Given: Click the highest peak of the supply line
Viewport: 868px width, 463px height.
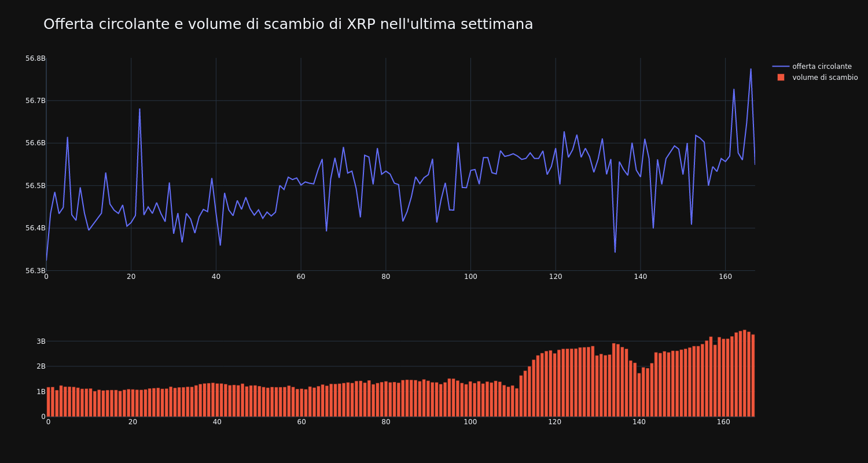Looking at the screenshot, I should pos(751,69).
